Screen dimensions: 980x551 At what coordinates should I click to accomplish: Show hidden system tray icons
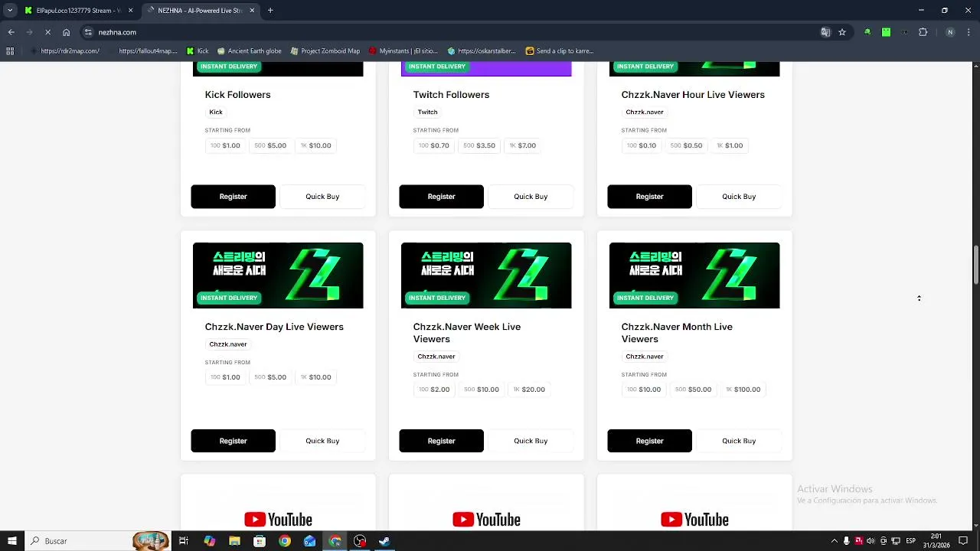point(835,541)
